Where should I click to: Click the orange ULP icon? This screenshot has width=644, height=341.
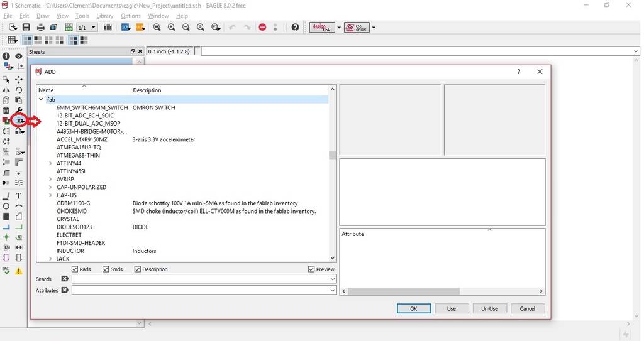(x=140, y=28)
